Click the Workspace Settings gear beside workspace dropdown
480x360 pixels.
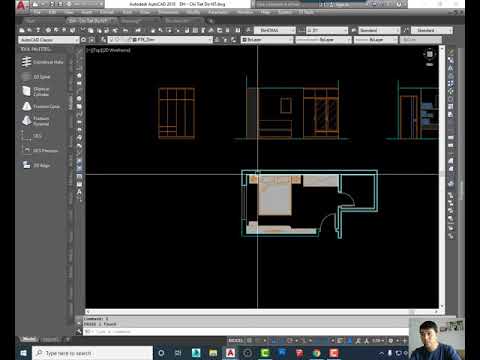tap(83, 40)
